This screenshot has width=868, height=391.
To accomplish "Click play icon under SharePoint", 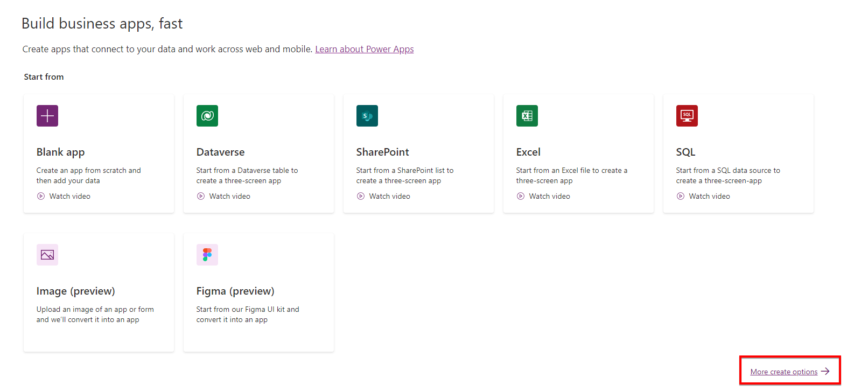I will point(361,196).
